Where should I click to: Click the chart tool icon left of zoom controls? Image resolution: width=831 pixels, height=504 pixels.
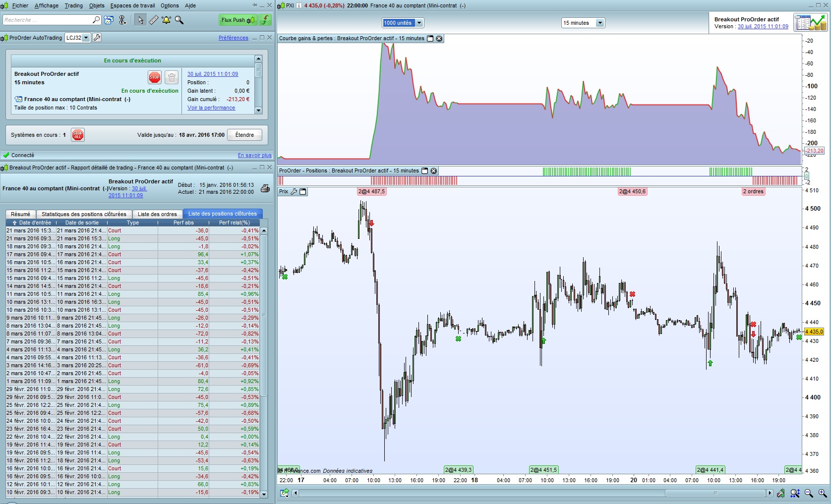point(781,493)
